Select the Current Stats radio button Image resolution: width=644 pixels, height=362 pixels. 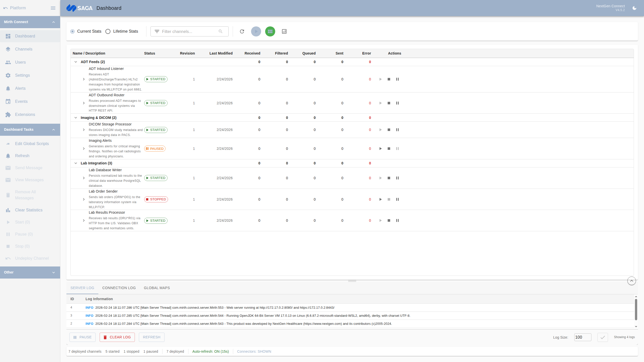click(x=72, y=31)
